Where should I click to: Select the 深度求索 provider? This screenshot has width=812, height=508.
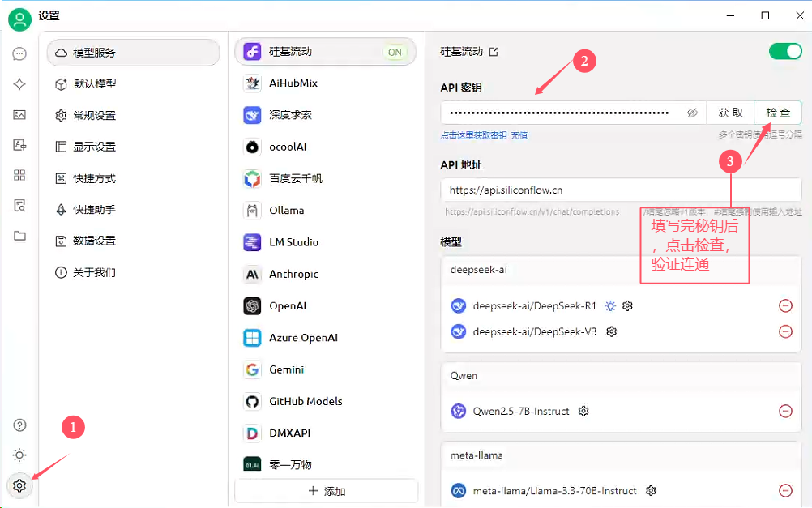[x=326, y=115]
